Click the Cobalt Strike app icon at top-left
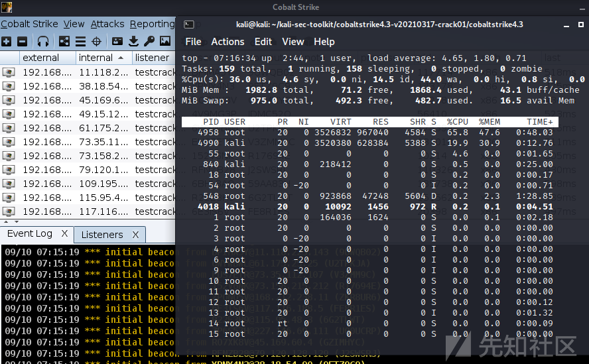 [x=7, y=7]
